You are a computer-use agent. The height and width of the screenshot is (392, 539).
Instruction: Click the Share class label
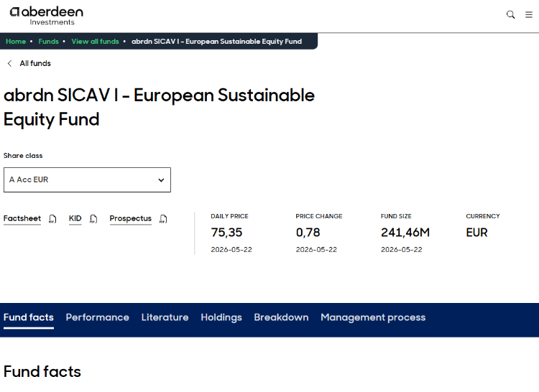23,156
